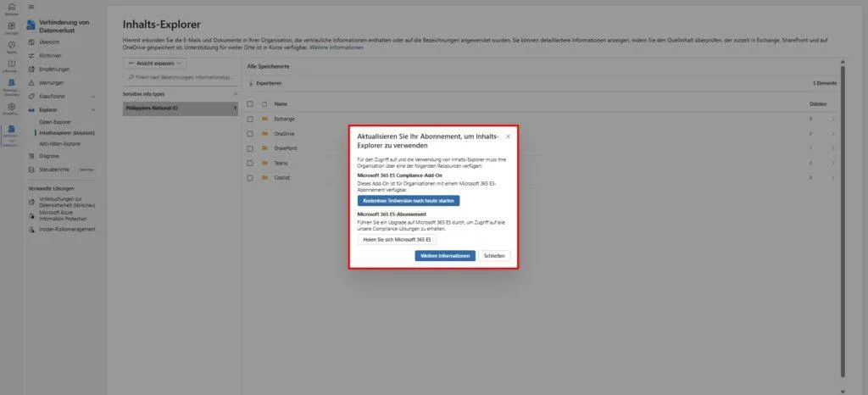Close the subscription dialog with X
Screen dimensions: 868x395
point(508,136)
